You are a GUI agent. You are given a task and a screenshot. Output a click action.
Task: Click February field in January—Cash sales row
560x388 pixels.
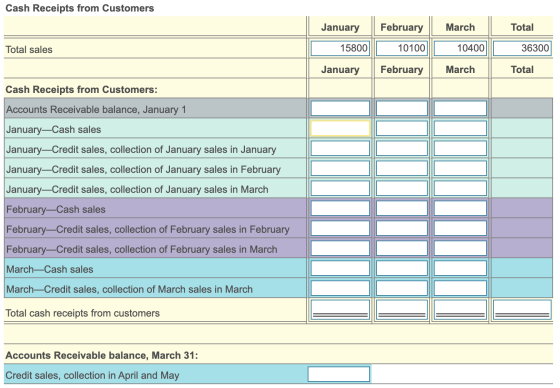402,128
